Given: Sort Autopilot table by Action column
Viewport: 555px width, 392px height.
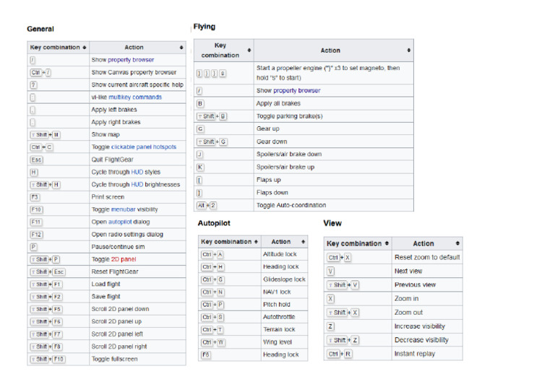Looking at the screenshot, I should click(303, 242).
